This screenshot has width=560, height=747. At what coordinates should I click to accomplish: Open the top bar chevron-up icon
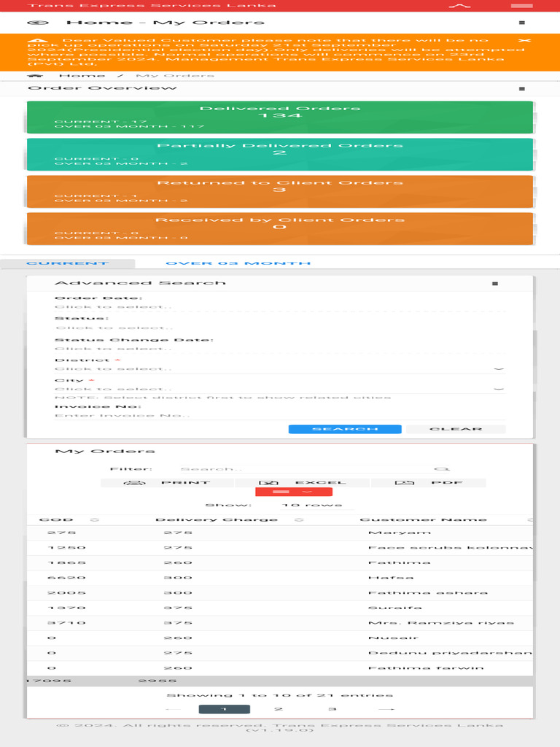[459, 6]
